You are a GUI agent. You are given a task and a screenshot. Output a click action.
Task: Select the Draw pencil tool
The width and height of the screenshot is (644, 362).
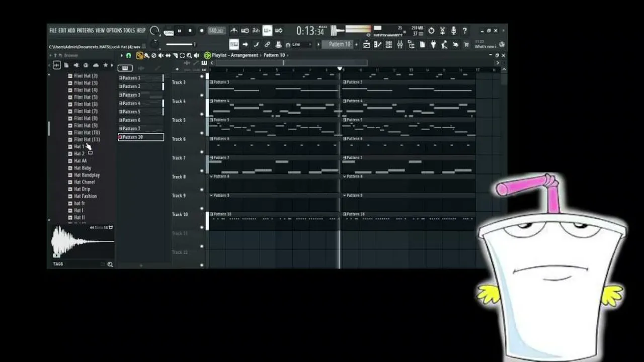[x=139, y=55]
